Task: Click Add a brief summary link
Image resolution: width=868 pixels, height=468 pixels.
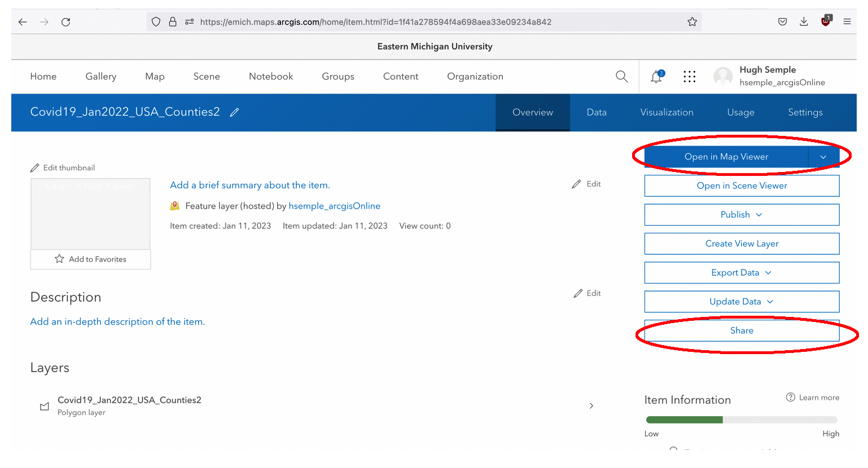Action: click(250, 186)
